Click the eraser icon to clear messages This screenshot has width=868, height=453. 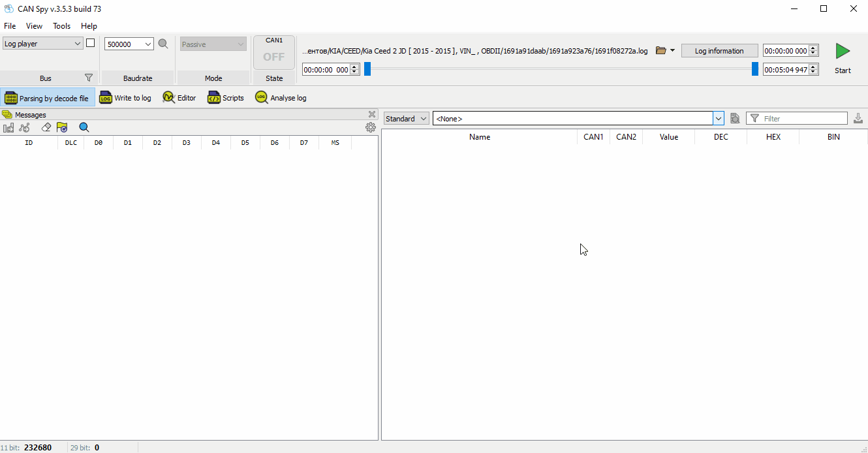46,128
